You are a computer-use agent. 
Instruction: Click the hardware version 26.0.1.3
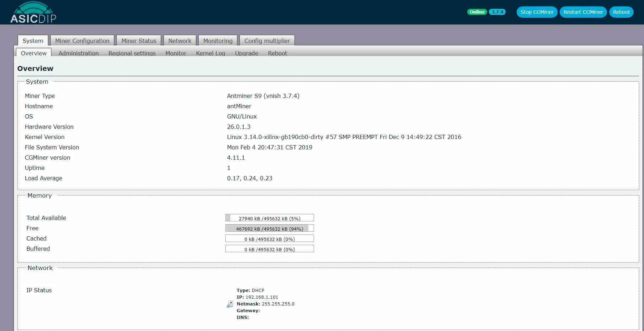tap(238, 127)
